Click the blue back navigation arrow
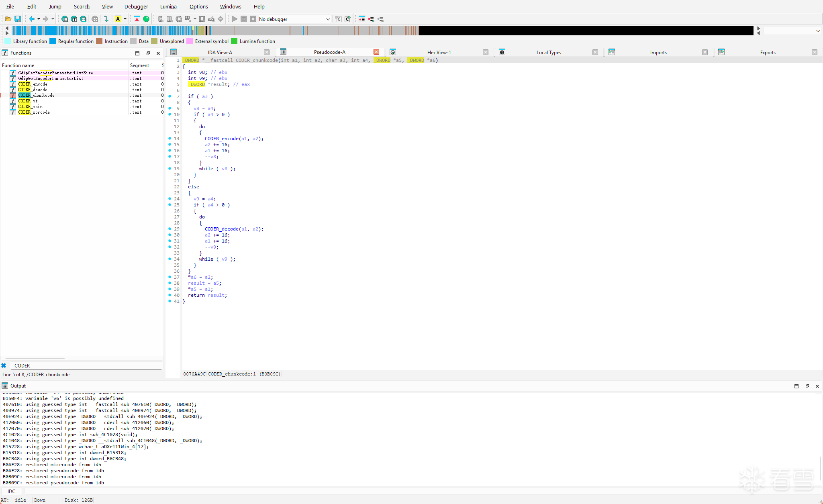This screenshot has width=823, height=504. tap(32, 19)
